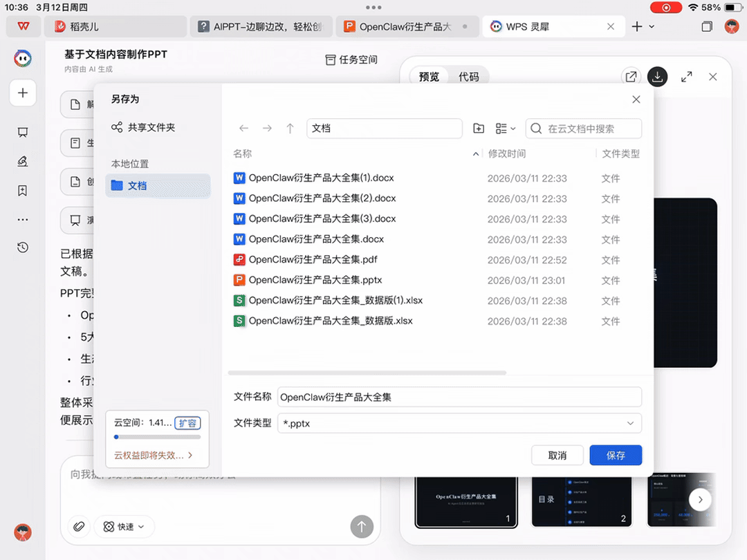Screen dimensions: 747x560
Task: Click the WPS home logo icon
Action: click(23, 26)
